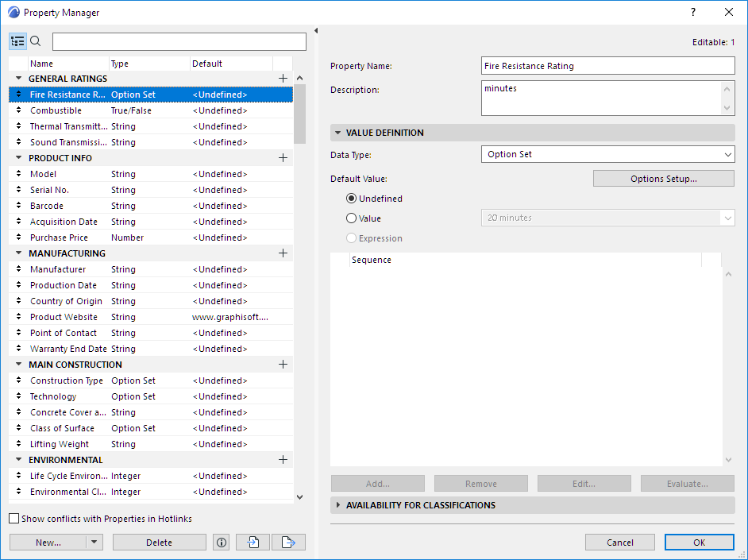The image size is (748, 560).
Task: Click the Property Name field
Action: tap(607, 66)
